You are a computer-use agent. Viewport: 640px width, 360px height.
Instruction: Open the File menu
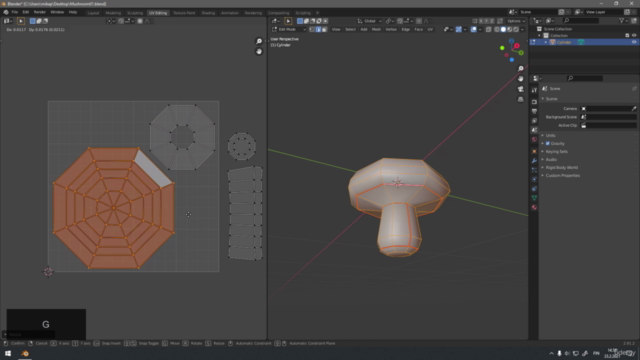click(15, 12)
